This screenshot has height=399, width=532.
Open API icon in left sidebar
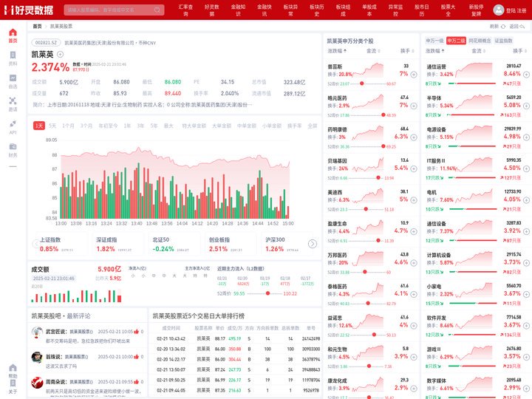[13, 123]
